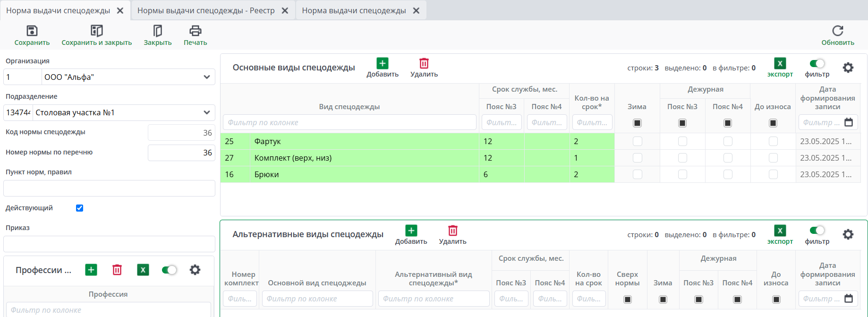
Task: Open the date picker in Основные виды filter
Action: [848, 122]
